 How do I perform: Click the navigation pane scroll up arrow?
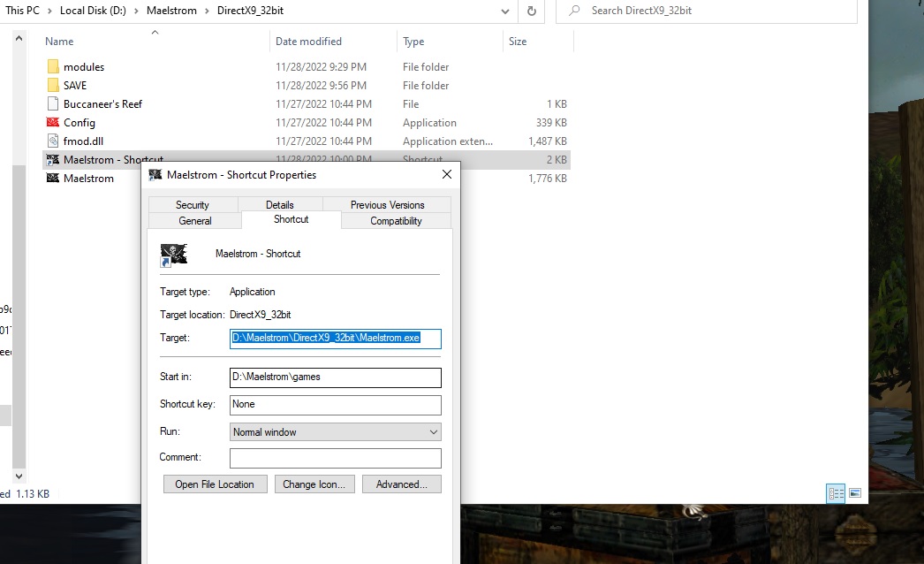pyautogui.click(x=19, y=38)
